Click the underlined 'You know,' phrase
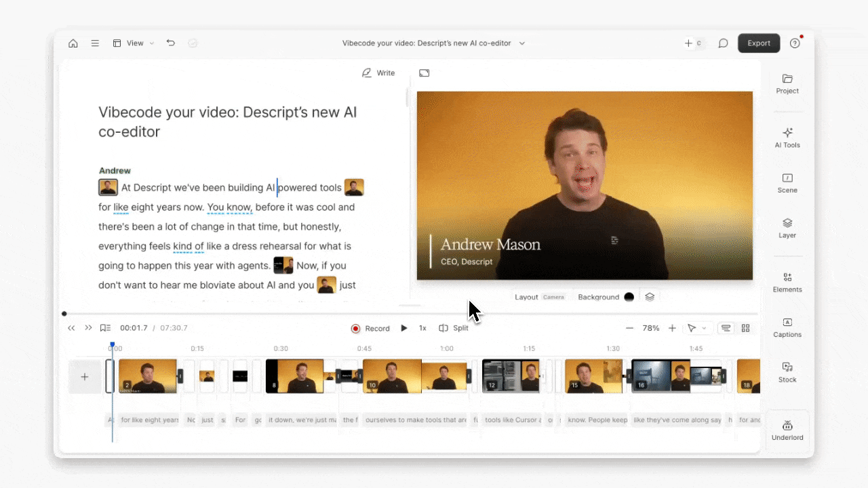Screen dimensions: 868x488 tap(229, 207)
